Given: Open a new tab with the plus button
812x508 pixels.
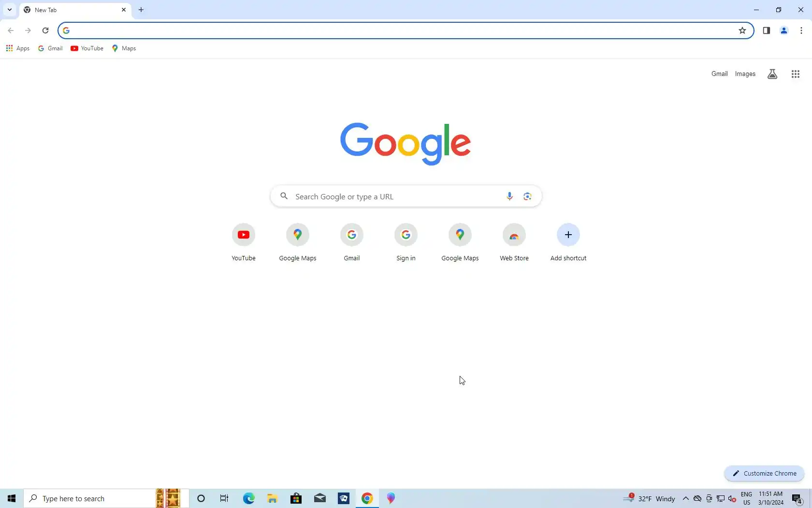Looking at the screenshot, I should (141, 10).
